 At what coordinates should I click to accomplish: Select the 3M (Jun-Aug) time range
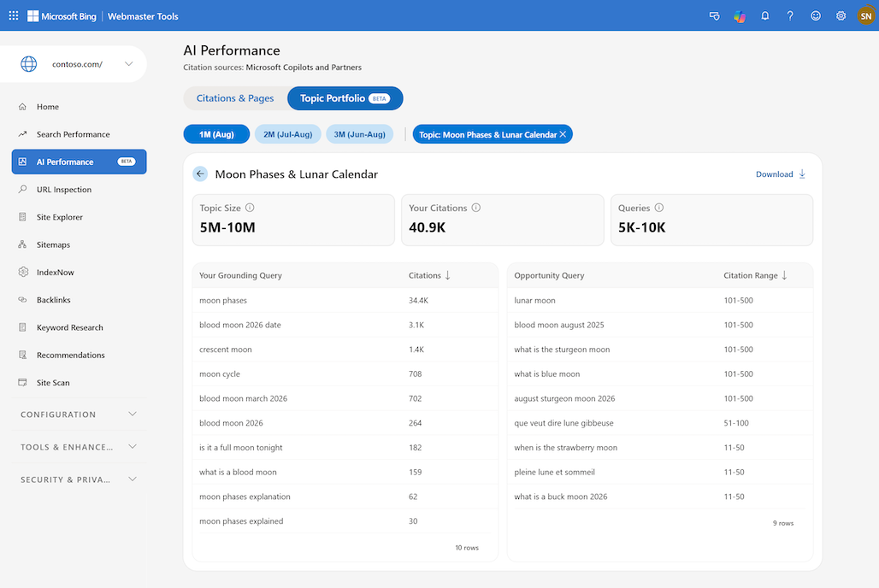(359, 134)
